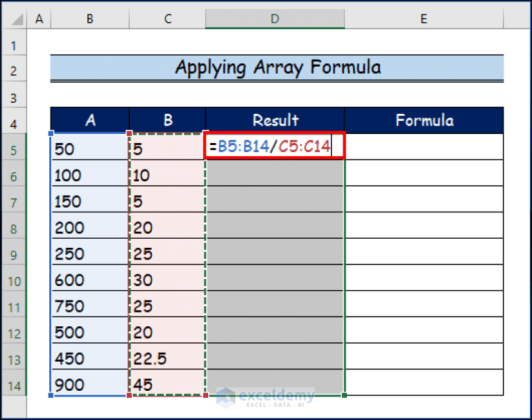This screenshot has height=420, width=532.
Task: Click cell C12 with value 20
Action: pyautogui.click(x=168, y=330)
